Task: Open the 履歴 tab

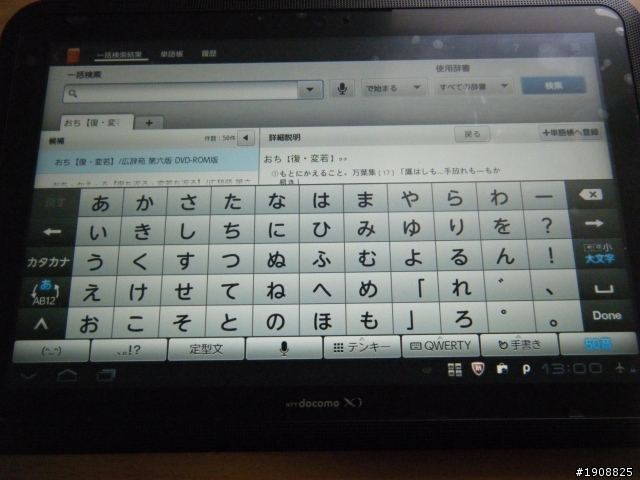Action: [x=209, y=53]
